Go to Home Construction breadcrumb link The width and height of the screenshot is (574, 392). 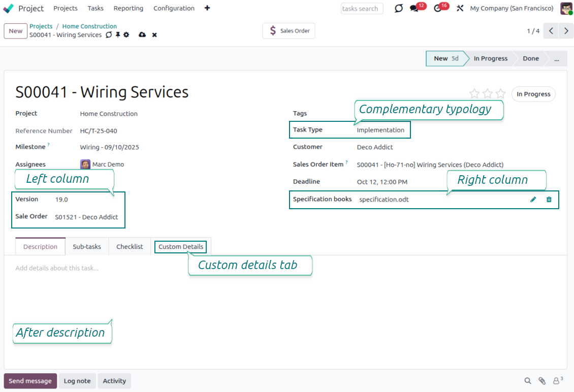pyautogui.click(x=89, y=26)
